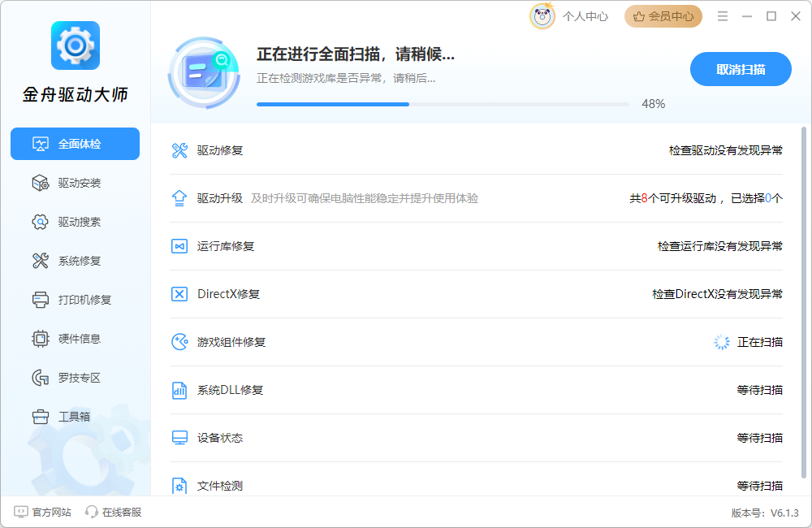The width and height of the screenshot is (812, 528).
Task: Click 等待扫描 in 系统DLL修复 row
Action: (760, 390)
